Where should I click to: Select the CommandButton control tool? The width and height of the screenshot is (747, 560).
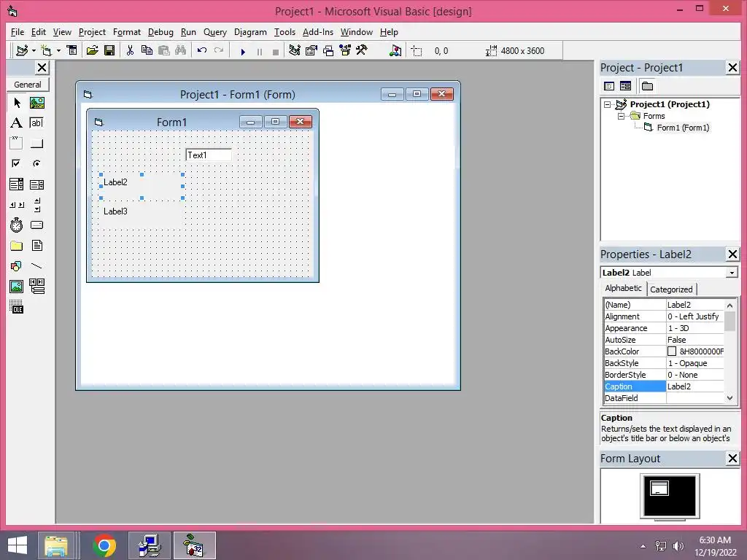coord(37,143)
